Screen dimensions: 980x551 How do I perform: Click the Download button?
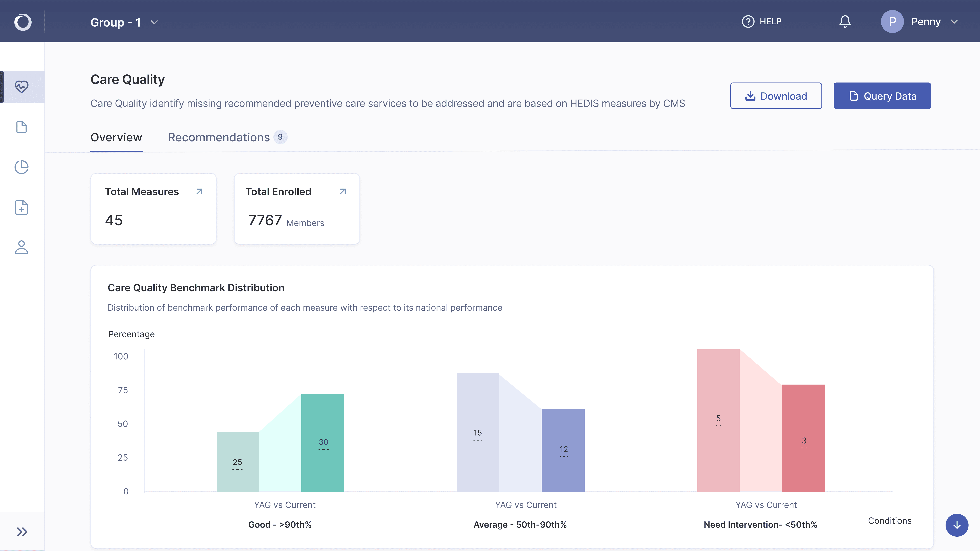click(x=776, y=96)
